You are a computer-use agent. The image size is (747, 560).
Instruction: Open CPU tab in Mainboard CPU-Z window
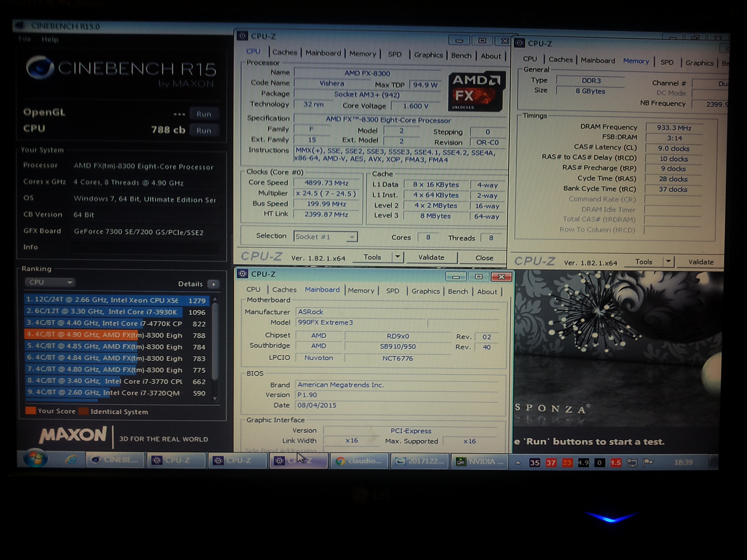[253, 289]
